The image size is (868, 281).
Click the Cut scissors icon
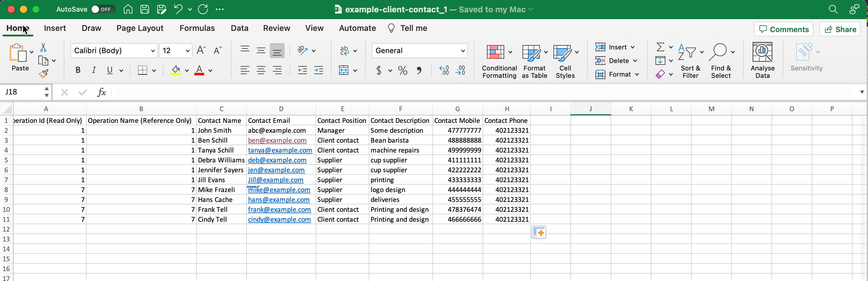click(x=43, y=48)
